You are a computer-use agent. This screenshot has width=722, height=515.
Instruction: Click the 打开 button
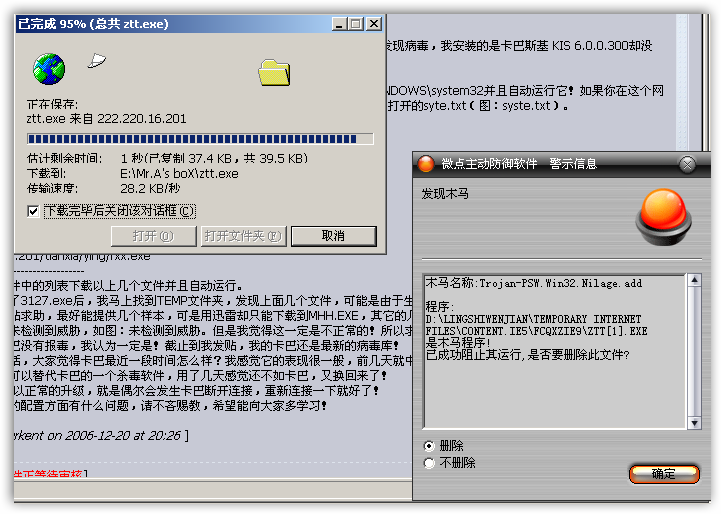tap(153, 236)
